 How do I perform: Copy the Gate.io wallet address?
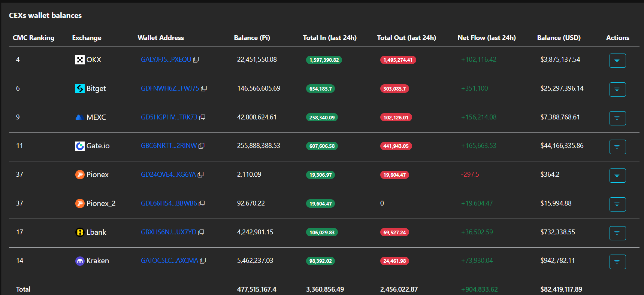pyautogui.click(x=202, y=146)
